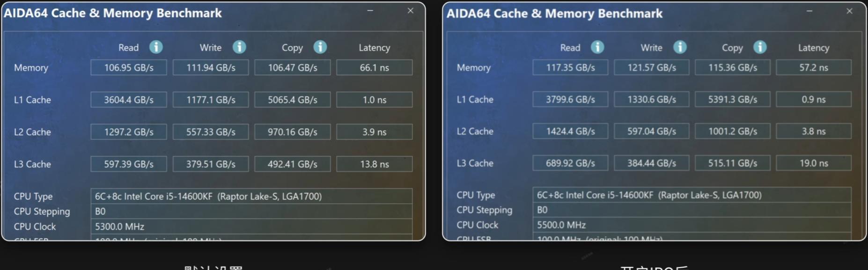Click the Copy info icon in left window
The width and height of the screenshot is (868, 270).
coord(320,47)
